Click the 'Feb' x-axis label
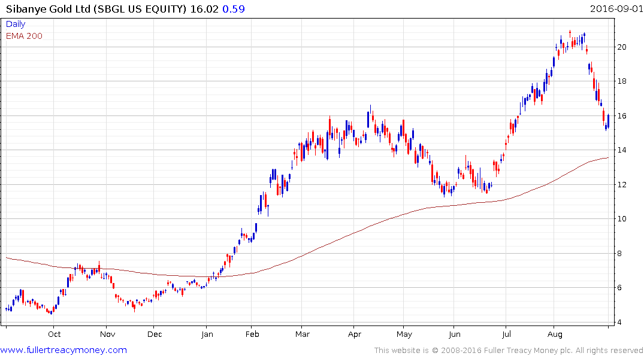 point(252,334)
